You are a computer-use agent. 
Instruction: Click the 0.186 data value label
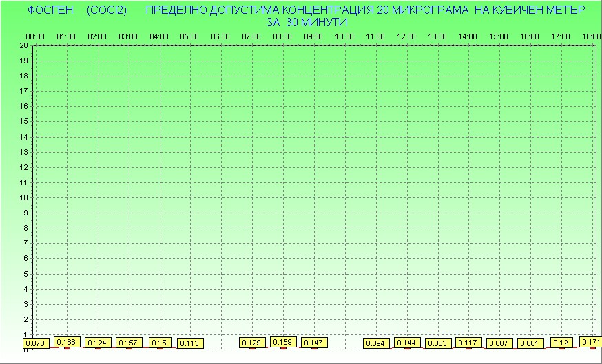pos(67,342)
